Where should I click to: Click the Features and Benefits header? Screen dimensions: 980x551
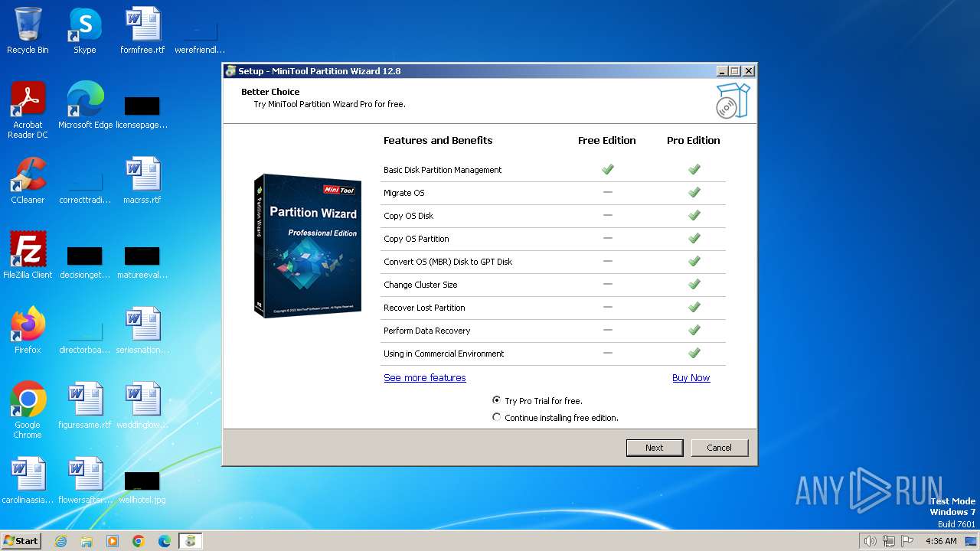[x=438, y=141]
